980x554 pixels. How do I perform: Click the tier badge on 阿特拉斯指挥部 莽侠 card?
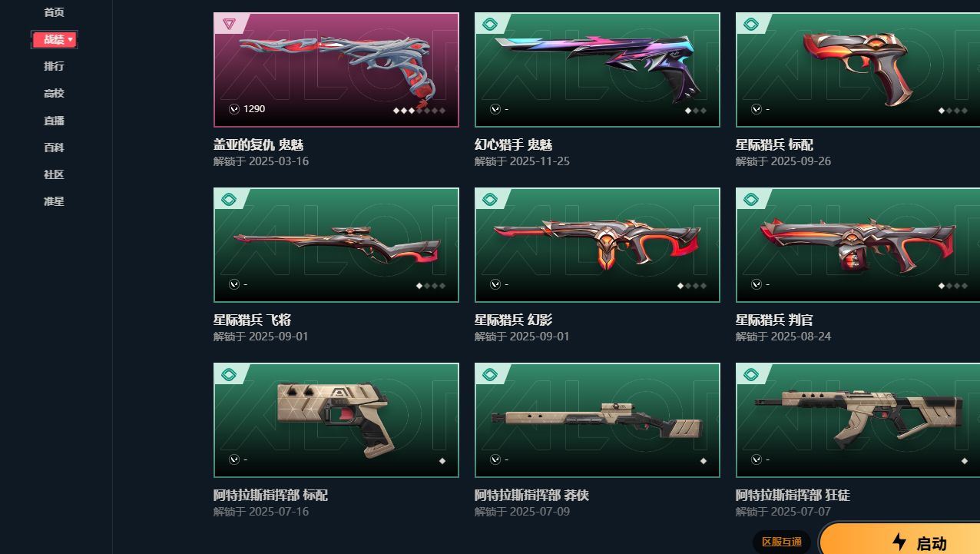pyautogui.click(x=489, y=374)
